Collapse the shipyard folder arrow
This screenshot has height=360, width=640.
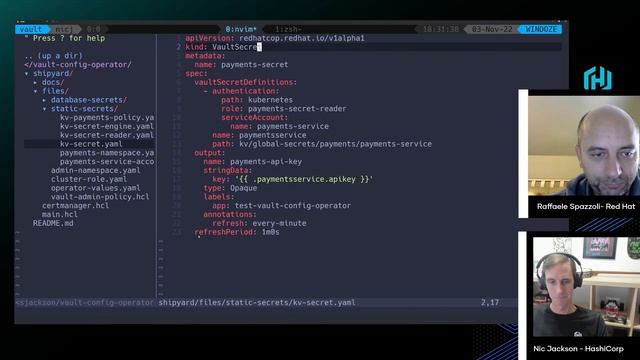click(x=27, y=73)
